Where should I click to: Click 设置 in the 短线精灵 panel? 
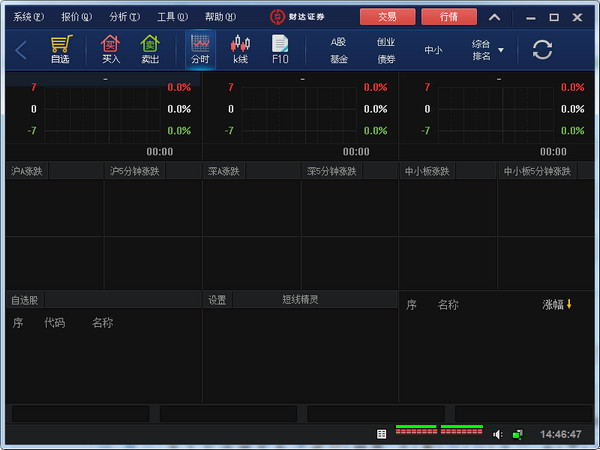click(x=217, y=299)
